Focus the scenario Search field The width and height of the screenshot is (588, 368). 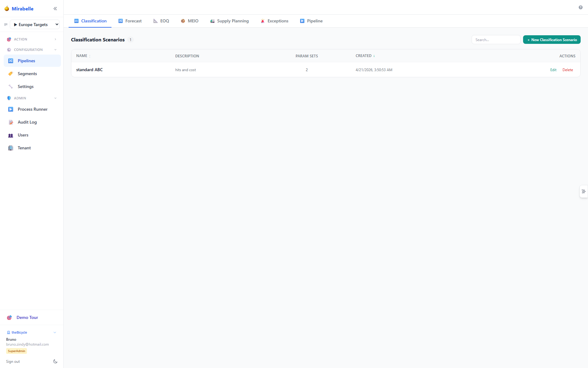(496, 40)
